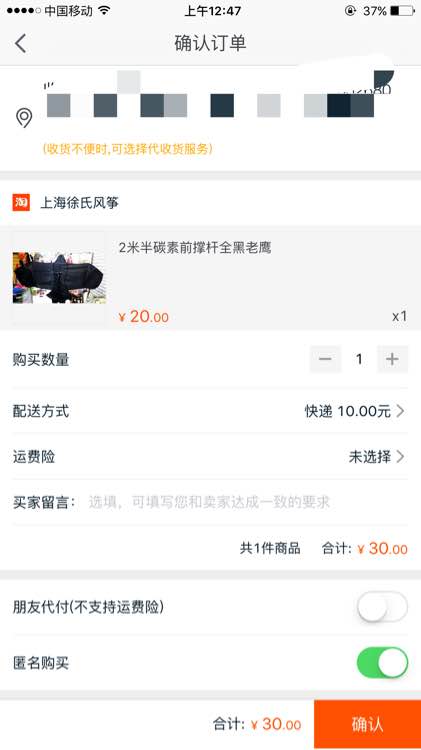Expand the 运费险 未选择 selector
421x750 pixels.
(x=210, y=457)
